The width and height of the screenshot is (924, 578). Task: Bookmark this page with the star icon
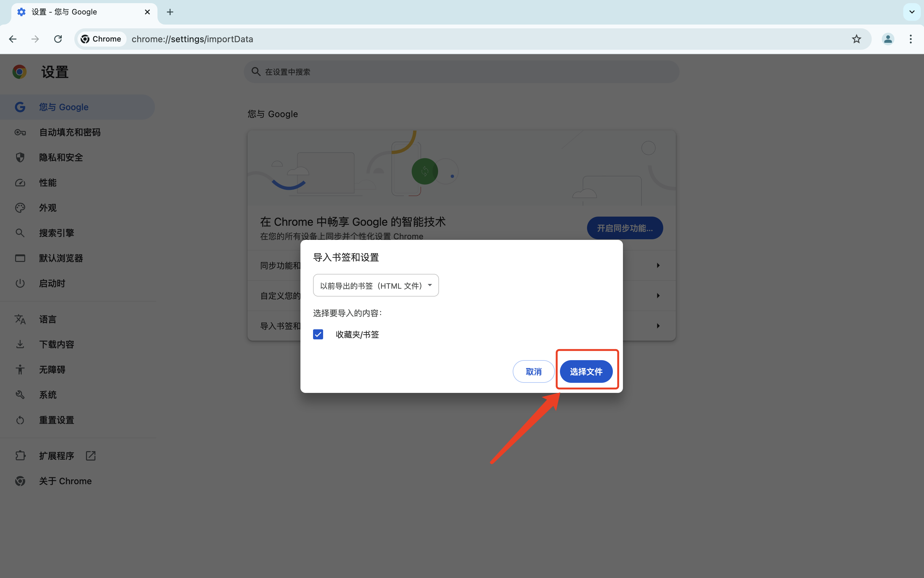(856, 39)
